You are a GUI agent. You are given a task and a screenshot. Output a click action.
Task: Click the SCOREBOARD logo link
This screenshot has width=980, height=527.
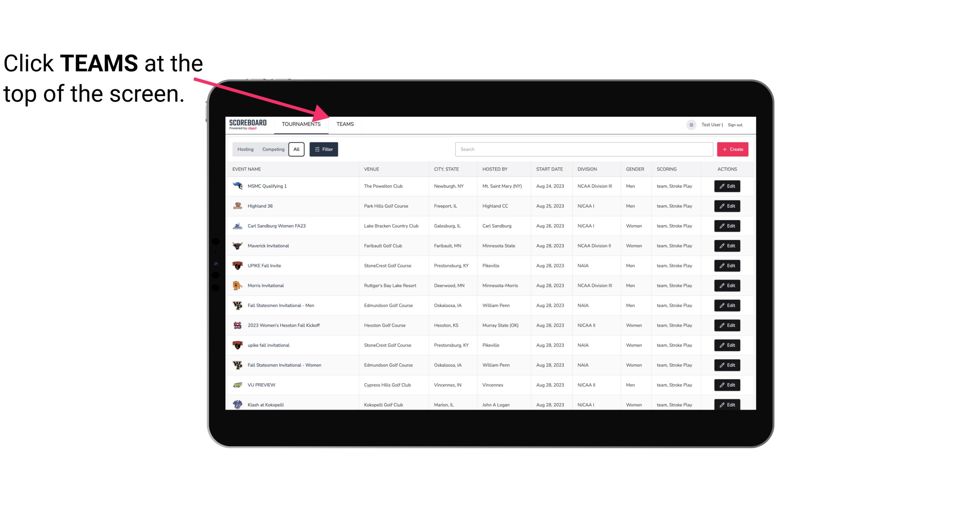pyautogui.click(x=246, y=124)
